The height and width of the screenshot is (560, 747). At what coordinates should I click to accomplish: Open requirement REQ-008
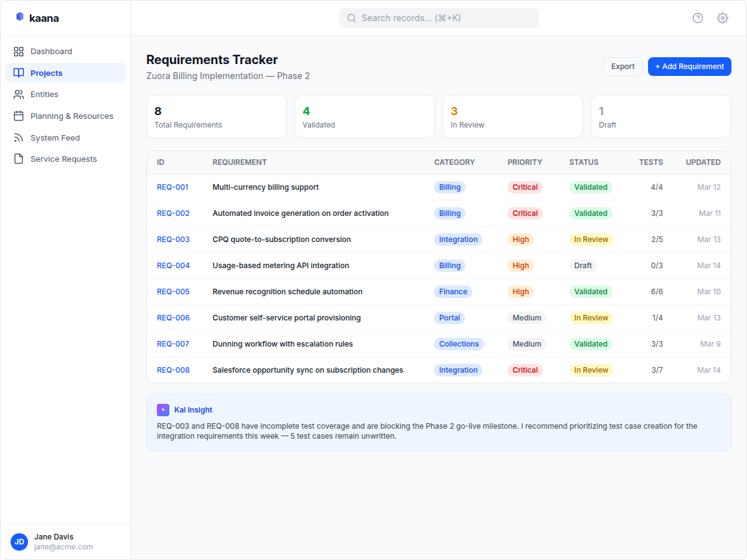172,370
